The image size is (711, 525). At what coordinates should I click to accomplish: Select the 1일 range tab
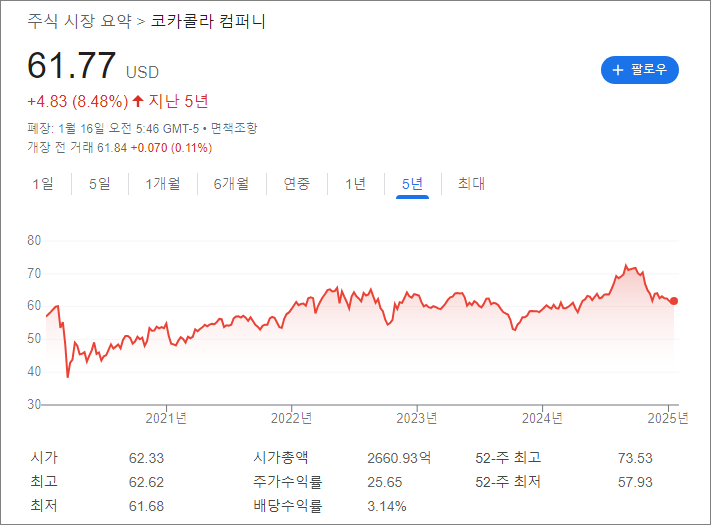[43, 184]
